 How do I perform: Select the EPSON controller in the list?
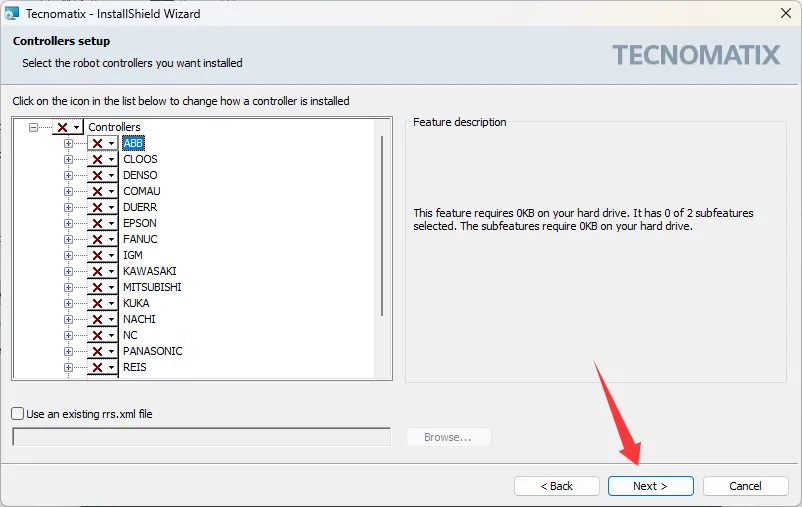(x=139, y=223)
